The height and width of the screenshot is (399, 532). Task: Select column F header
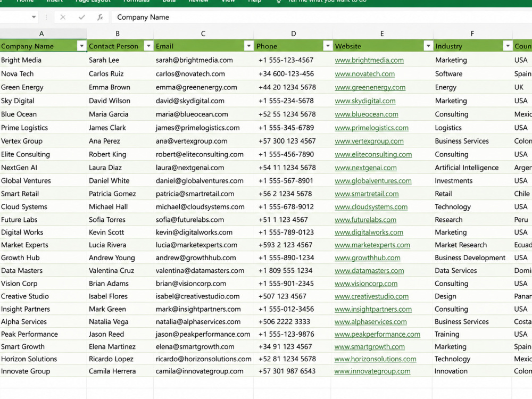pos(472,34)
